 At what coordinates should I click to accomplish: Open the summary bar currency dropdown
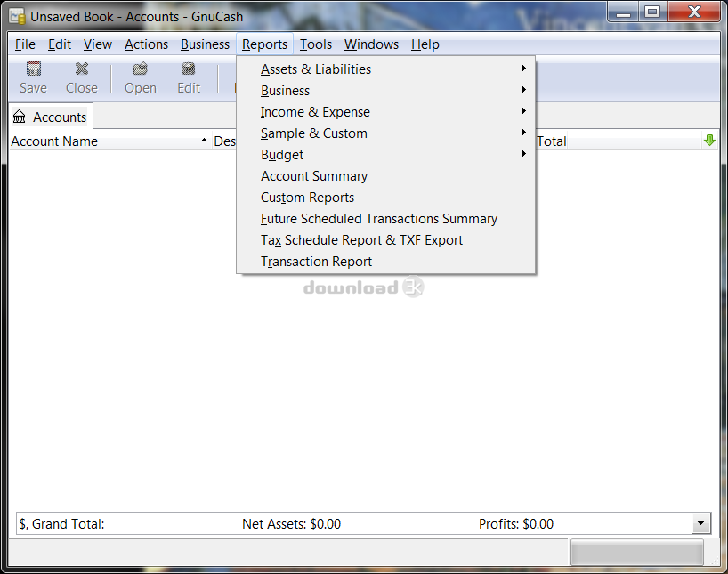700,523
